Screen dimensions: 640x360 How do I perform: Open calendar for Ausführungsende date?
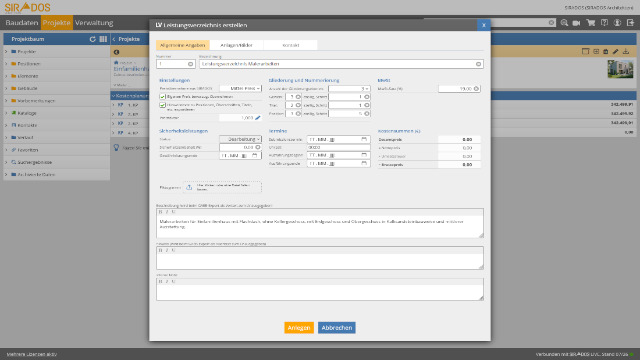tap(364, 163)
